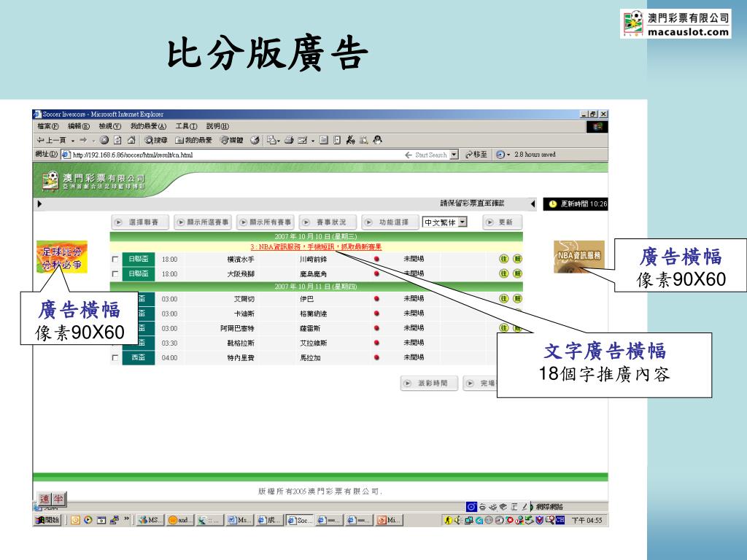
Task: Click the 顯示所選賽事 button
Action: click(203, 222)
